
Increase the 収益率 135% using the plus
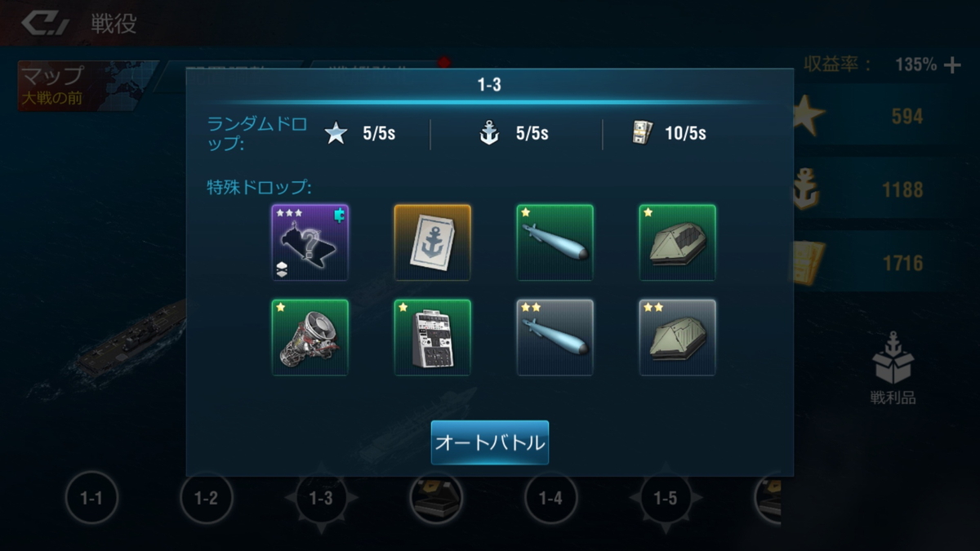coord(952,65)
